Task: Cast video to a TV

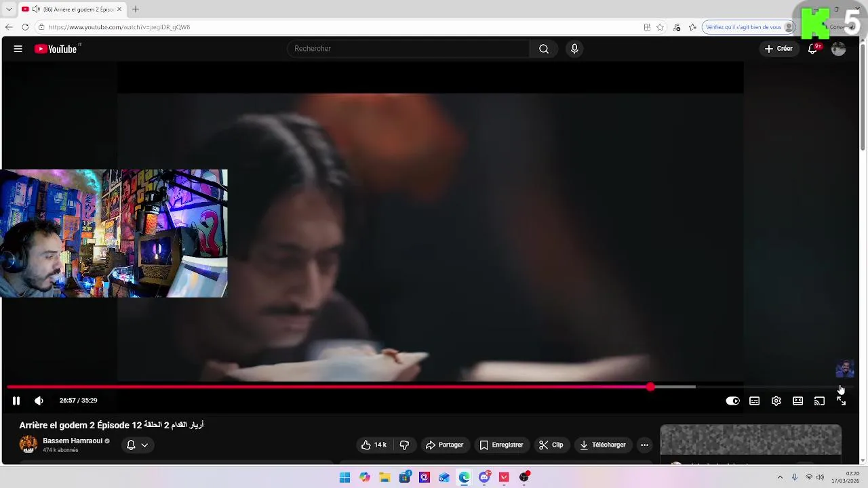Action: [x=819, y=401]
